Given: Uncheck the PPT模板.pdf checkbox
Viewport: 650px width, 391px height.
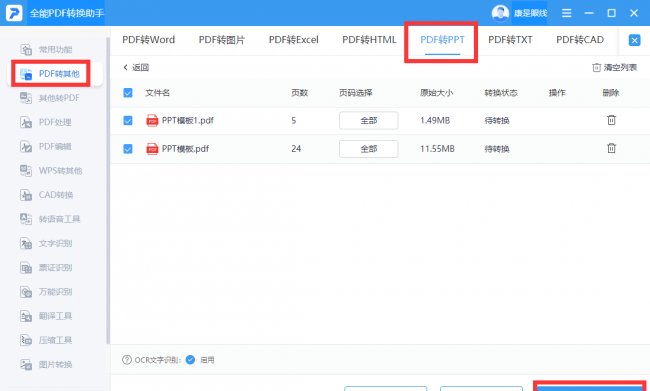Looking at the screenshot, I should pos(128,149).
